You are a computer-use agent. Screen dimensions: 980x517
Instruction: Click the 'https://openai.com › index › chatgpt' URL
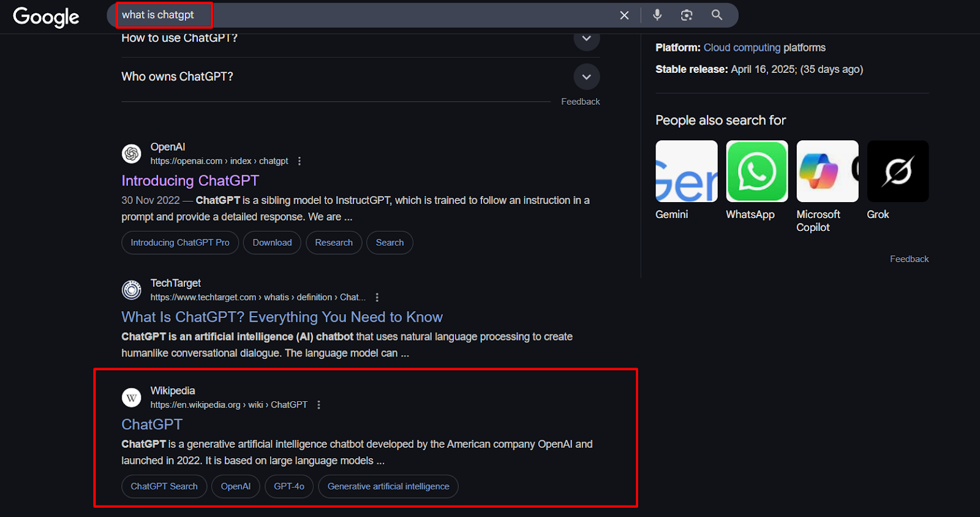219,161
